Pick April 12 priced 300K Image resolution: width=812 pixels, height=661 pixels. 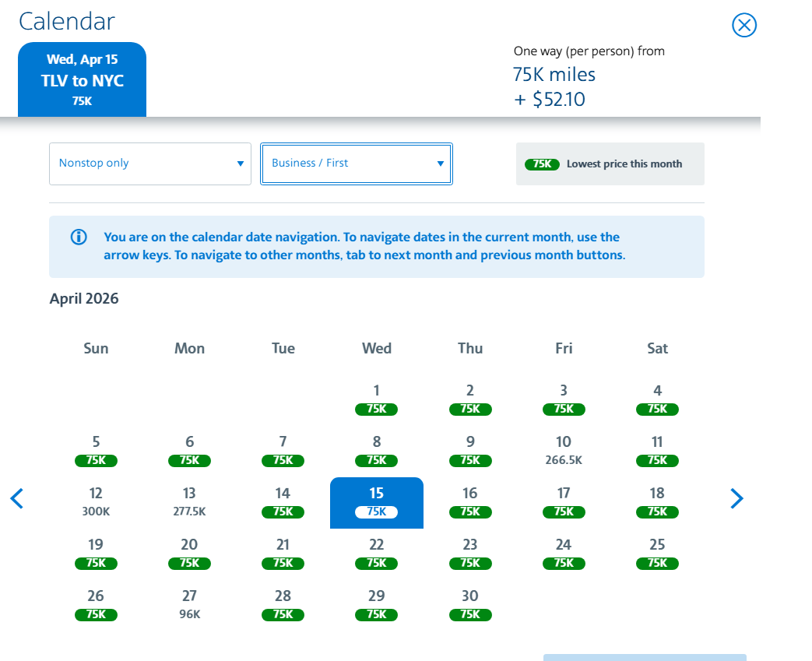(x=96, y=501)
